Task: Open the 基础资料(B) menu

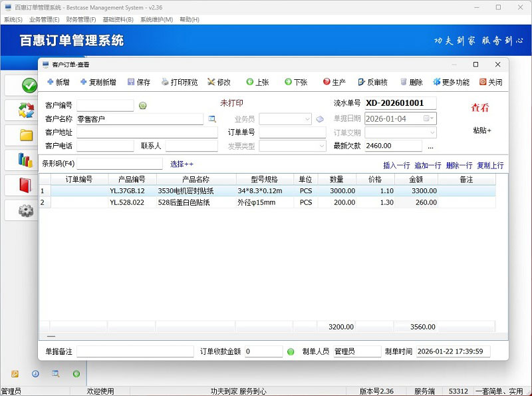Action: (118, 20)
